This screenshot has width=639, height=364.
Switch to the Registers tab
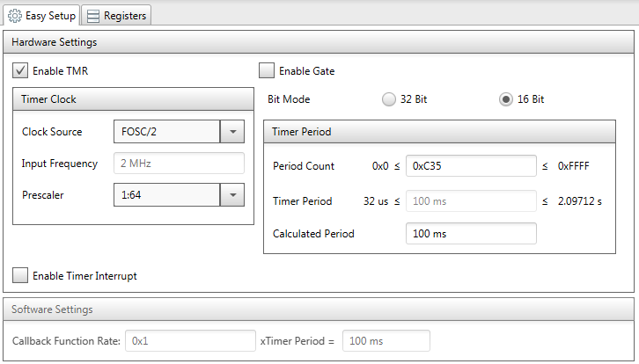click(x=116, y=16)
